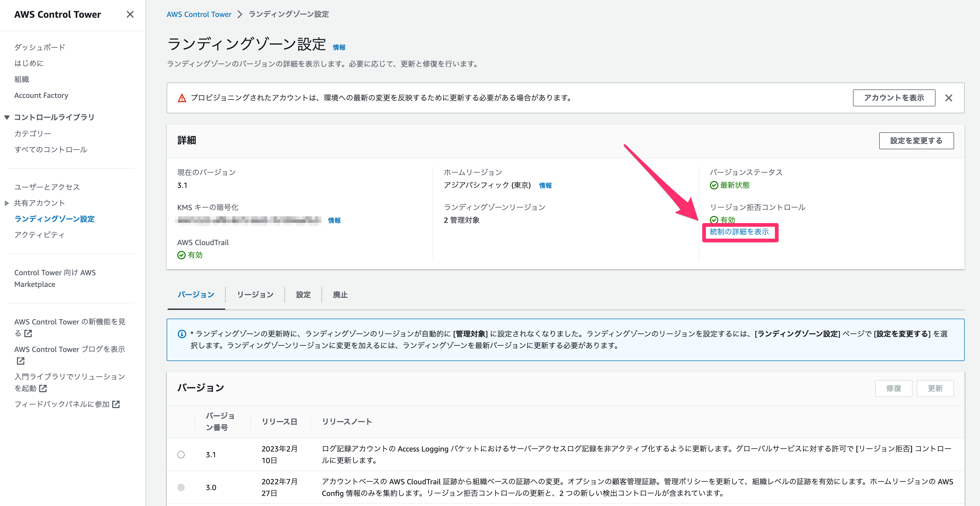The width and height of the screenshot is (980, 506).
Task: Dismiss the provisioned accounts warning banner
Action: pyautogui.click(x=949, y=98)
